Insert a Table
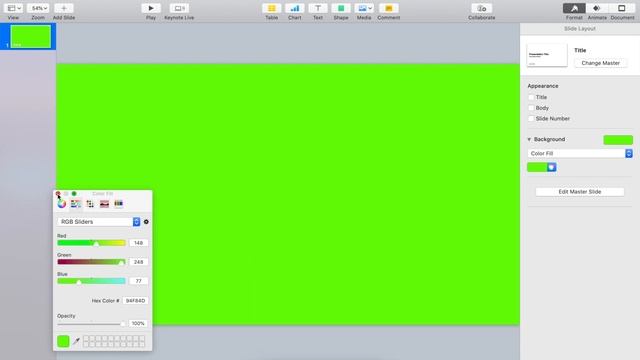Screen dimensions: 640x360 click(271, 8)
